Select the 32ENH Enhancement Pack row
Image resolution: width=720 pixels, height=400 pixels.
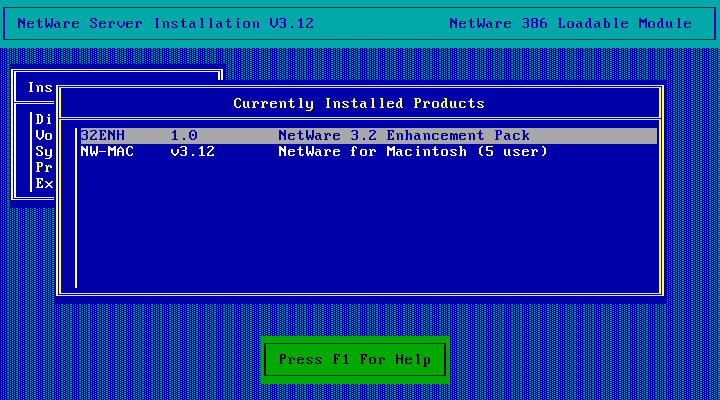pyautogui.click(x=369, y=135)
